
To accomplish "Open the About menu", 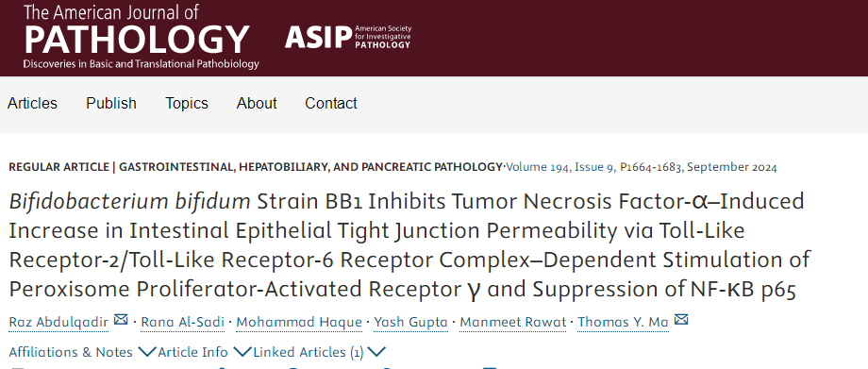I will 257,104.
